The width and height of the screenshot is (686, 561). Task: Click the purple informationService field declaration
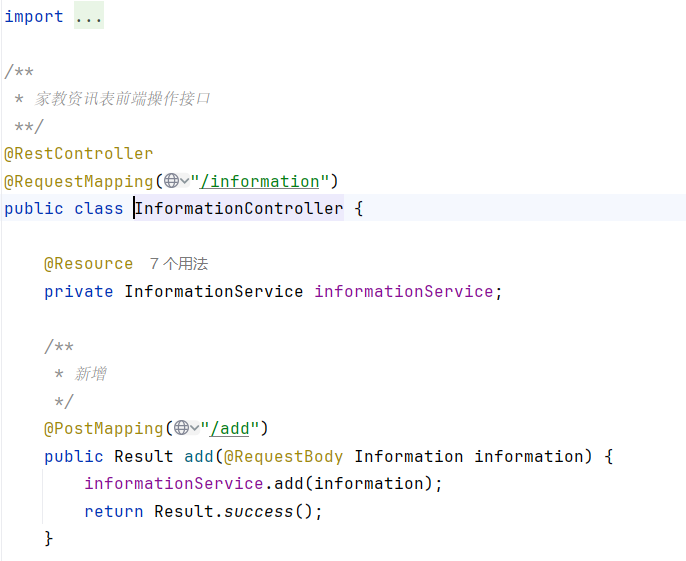point(404,291)
